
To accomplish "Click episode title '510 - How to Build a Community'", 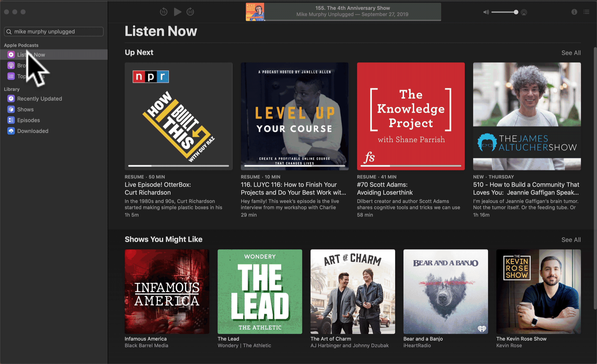I will [526, 189].
